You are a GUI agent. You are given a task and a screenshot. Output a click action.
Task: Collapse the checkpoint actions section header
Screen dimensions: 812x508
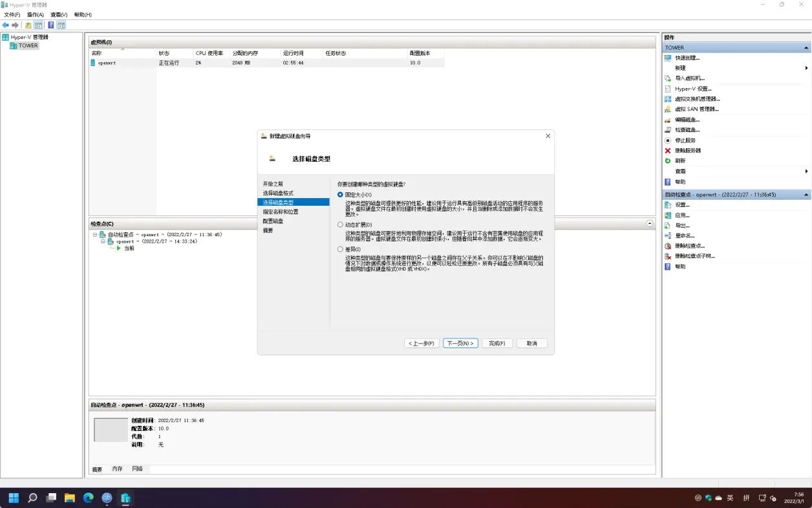[x=806, y=195]
